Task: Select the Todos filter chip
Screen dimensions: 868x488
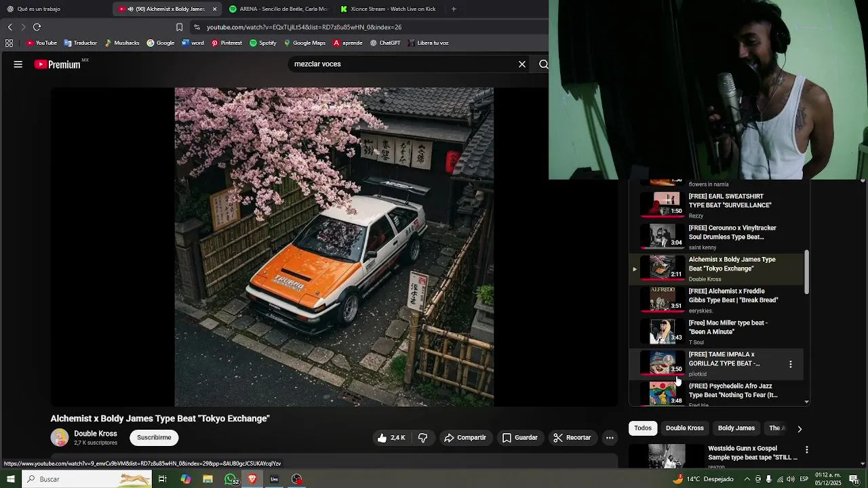Action: click(x=643, y=428)
